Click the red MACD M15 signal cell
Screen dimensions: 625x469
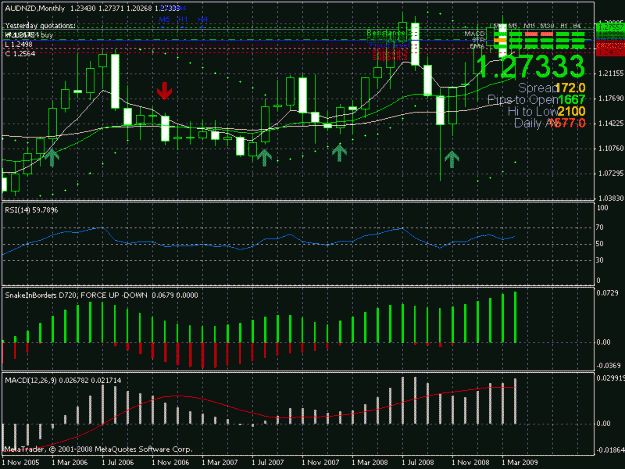pyautogui.click(x=531, y=34)
